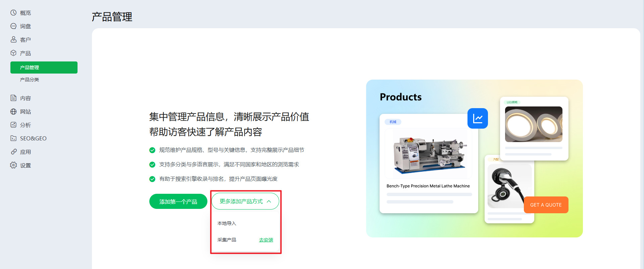The image size is (644, 269).
Task: Click the 产品管理 page title
Action: coord(112,17)
